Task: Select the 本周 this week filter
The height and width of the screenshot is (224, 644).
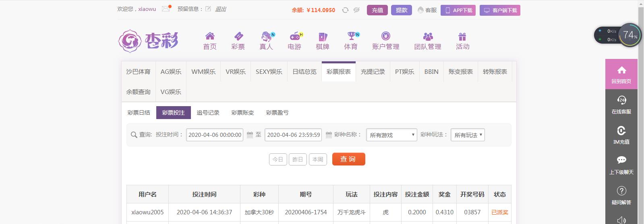Action: (x=318, y=159)
